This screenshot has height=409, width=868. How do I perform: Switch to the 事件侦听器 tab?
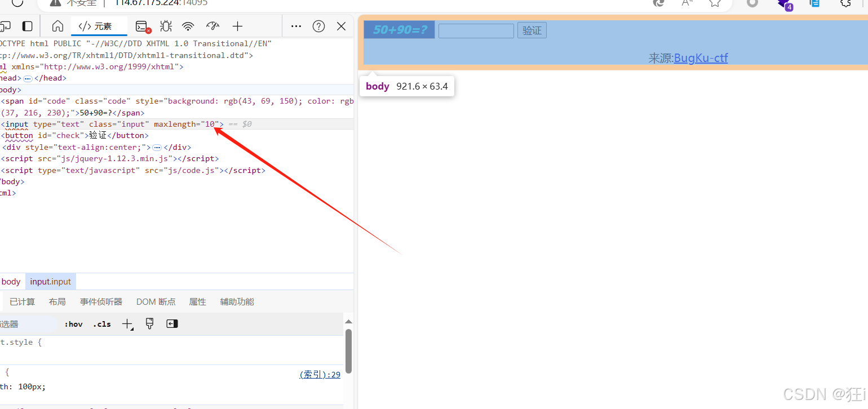click(x=100, y=301)
